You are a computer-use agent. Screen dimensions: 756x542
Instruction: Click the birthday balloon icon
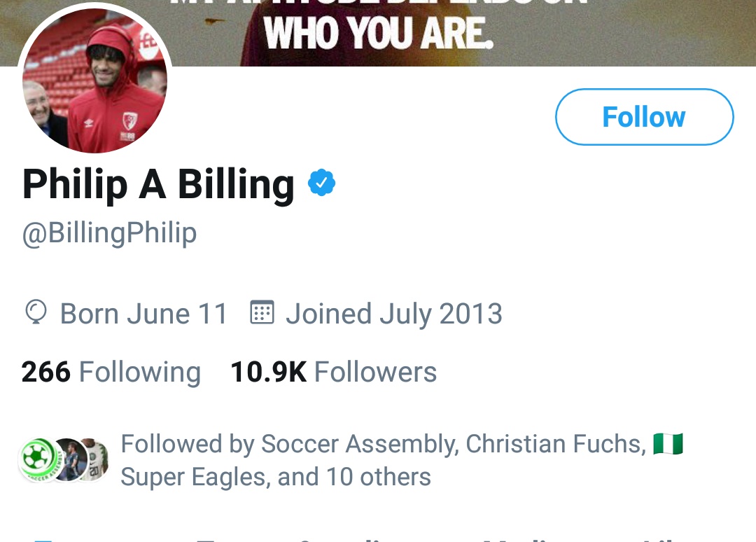(35, 313)
